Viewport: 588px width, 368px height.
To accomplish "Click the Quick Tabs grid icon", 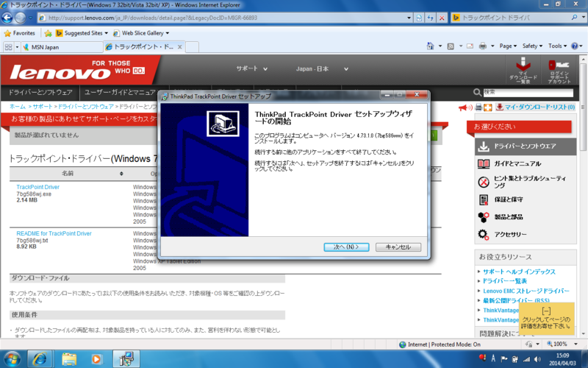I will 8,47.
